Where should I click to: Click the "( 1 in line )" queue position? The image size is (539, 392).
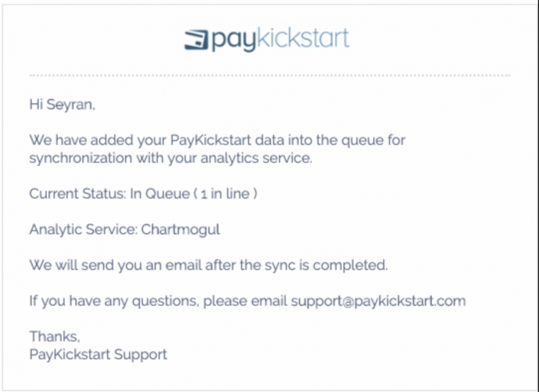click(x=224, y=194)
